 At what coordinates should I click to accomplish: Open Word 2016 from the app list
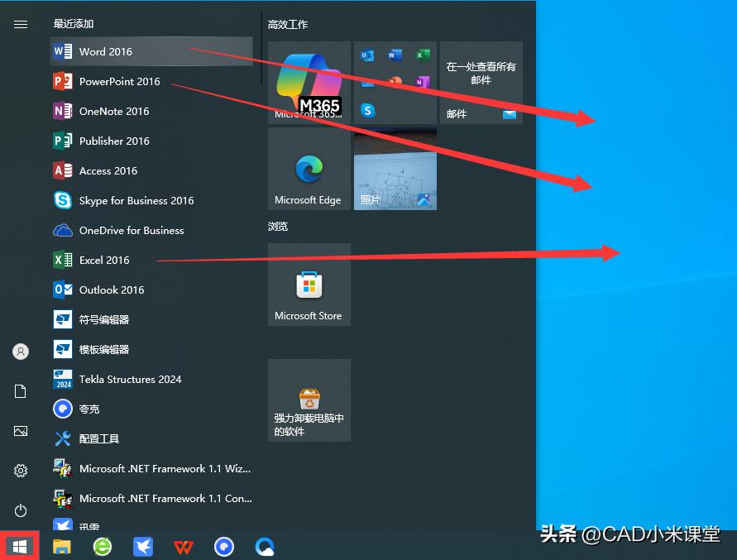(151, 51)
